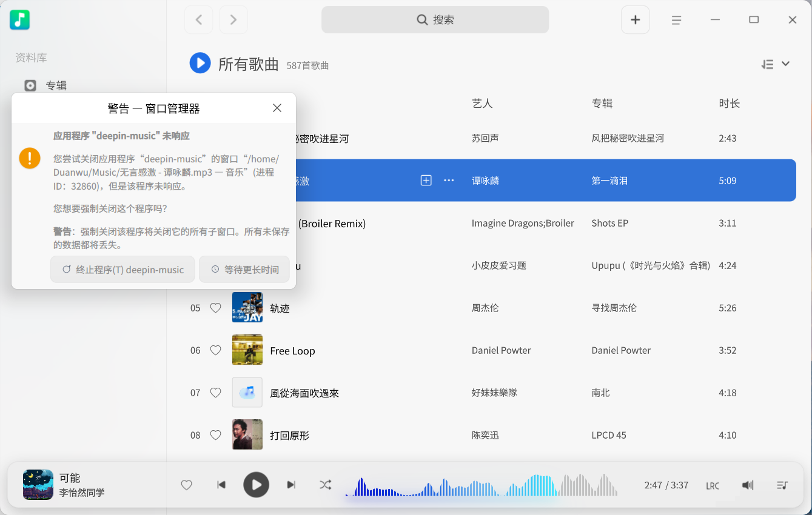Click the 艺人 column header

pyautogui.click(x=482, y=104)
